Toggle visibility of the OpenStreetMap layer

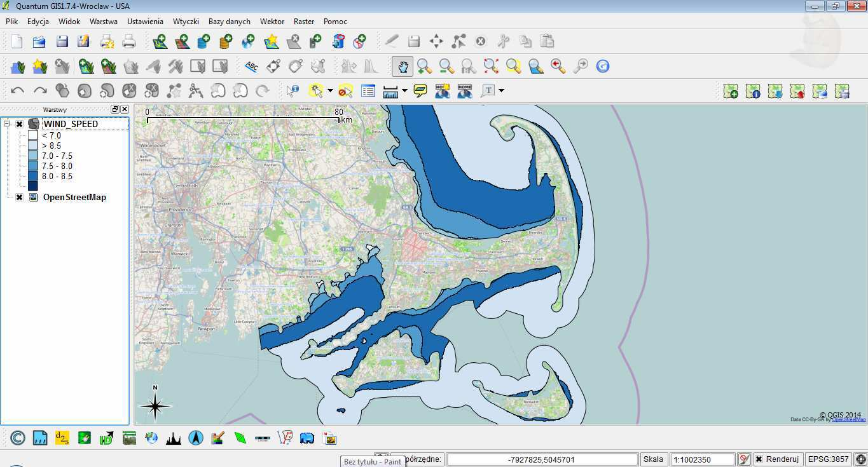pos(19,198)
